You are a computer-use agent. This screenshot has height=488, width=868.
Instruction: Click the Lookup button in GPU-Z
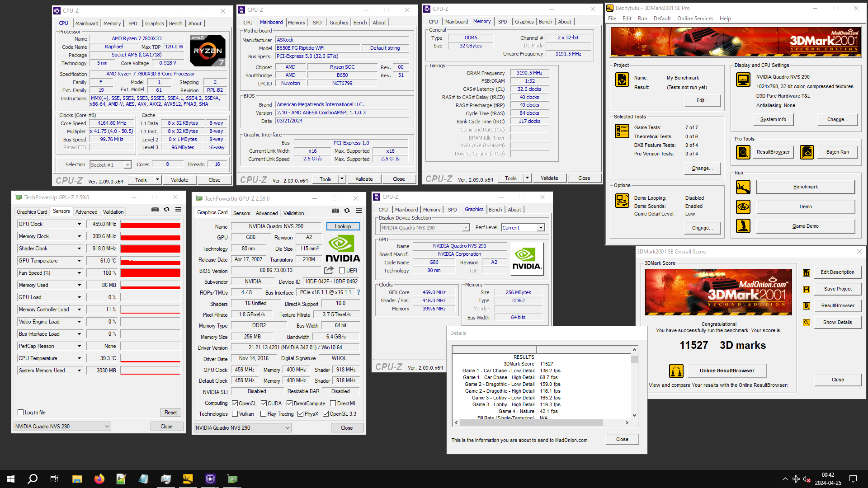click(x=343, y=226)
